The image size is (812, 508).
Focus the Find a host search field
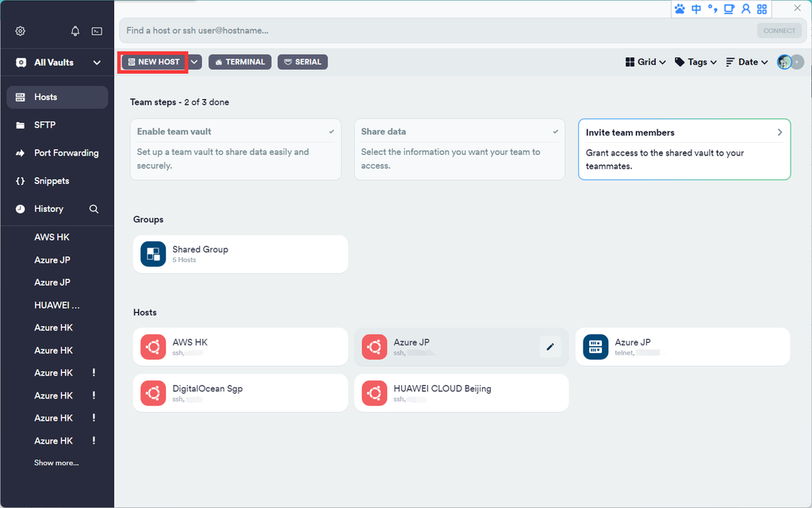[x=438, y=31]
